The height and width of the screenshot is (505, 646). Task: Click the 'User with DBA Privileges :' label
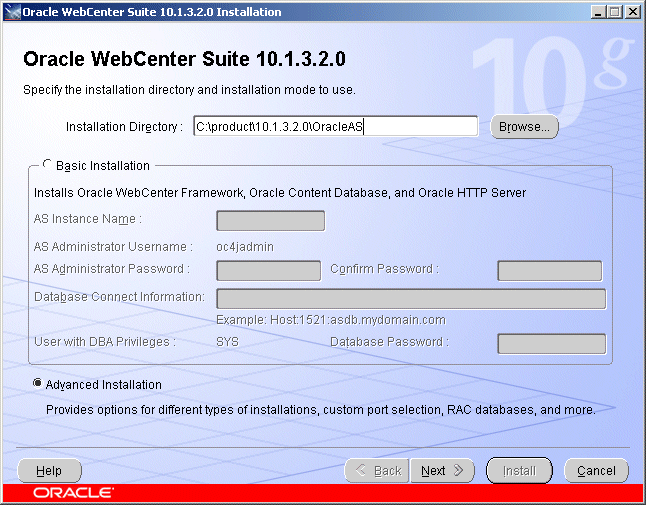point(105,342)
